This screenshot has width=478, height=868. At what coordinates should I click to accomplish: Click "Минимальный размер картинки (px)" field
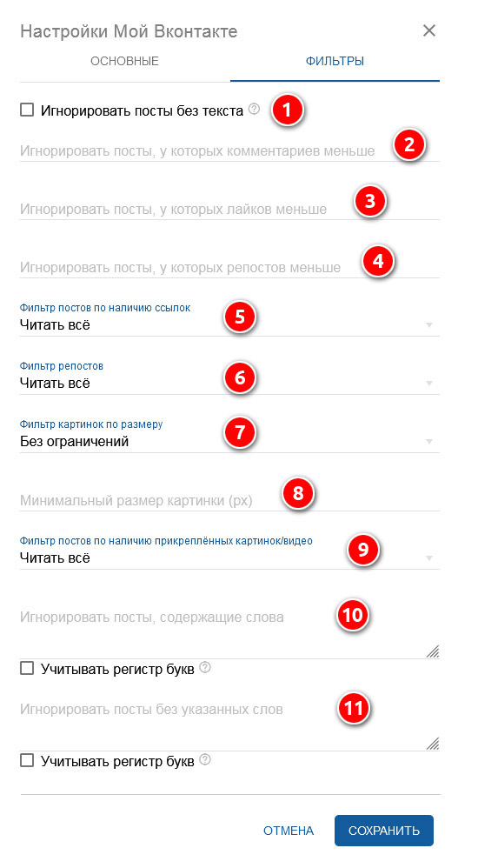229,500
